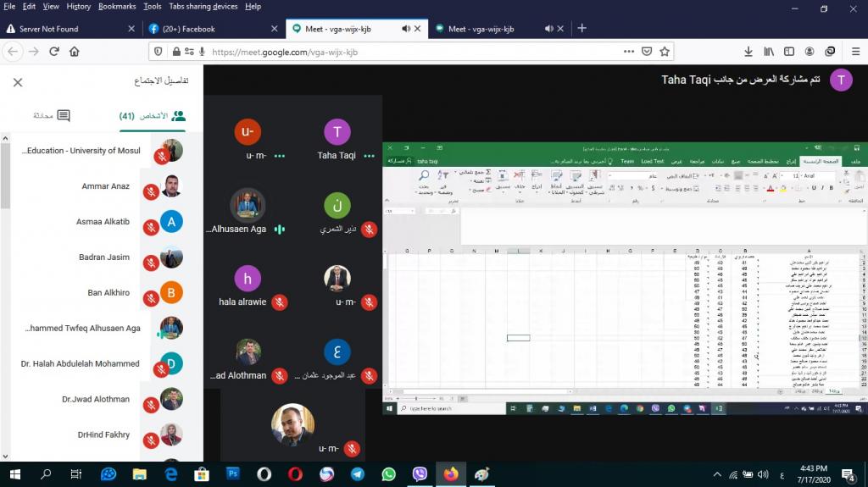
Task: Switch to the chat (محادثة) tab
Action: [x=52, y=115]
